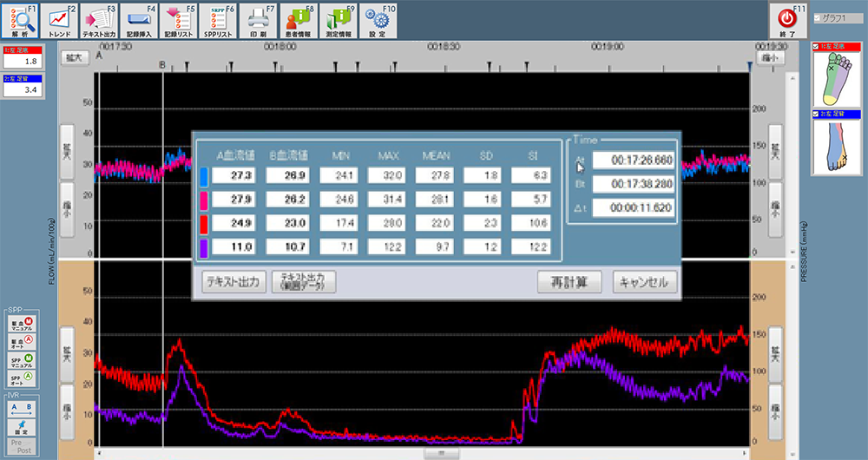
Task: Select SPP マニュアル mode button
Action: [21, 359]
